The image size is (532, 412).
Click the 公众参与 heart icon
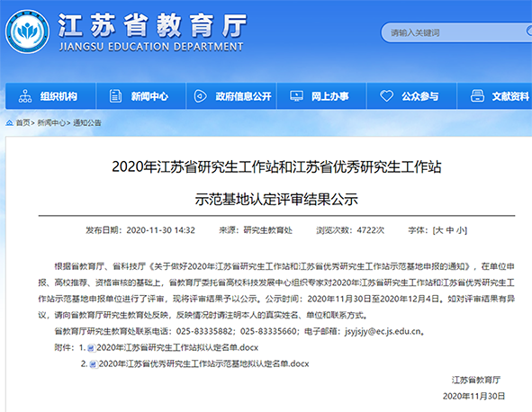pyautogui.click(x=386, y=96)
